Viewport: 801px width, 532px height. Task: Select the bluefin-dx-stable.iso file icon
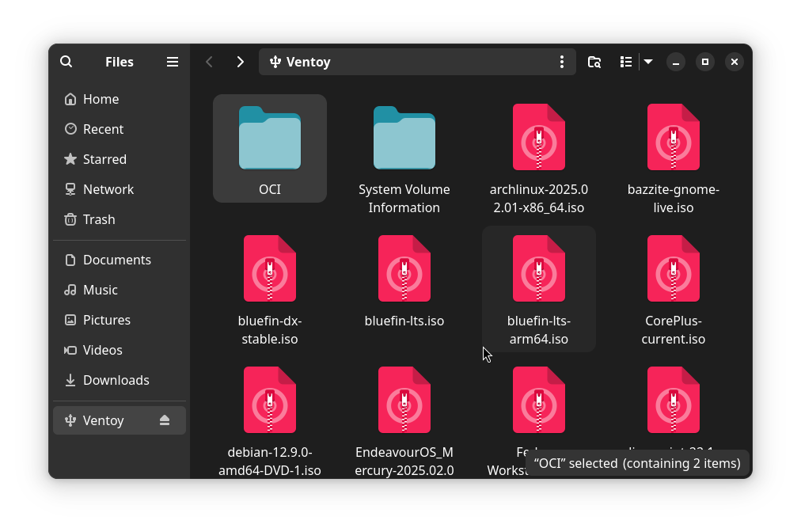click(270, 268)
